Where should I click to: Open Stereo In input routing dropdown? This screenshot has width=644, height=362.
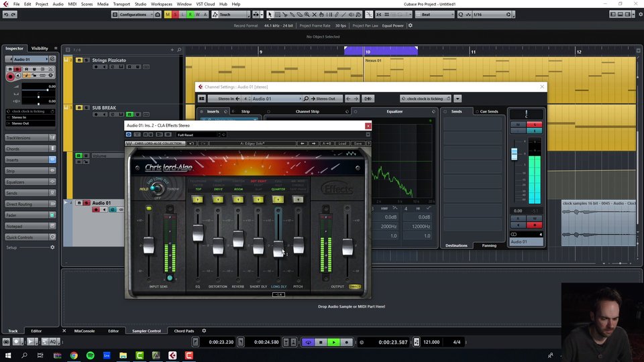(x=225, y=99)
